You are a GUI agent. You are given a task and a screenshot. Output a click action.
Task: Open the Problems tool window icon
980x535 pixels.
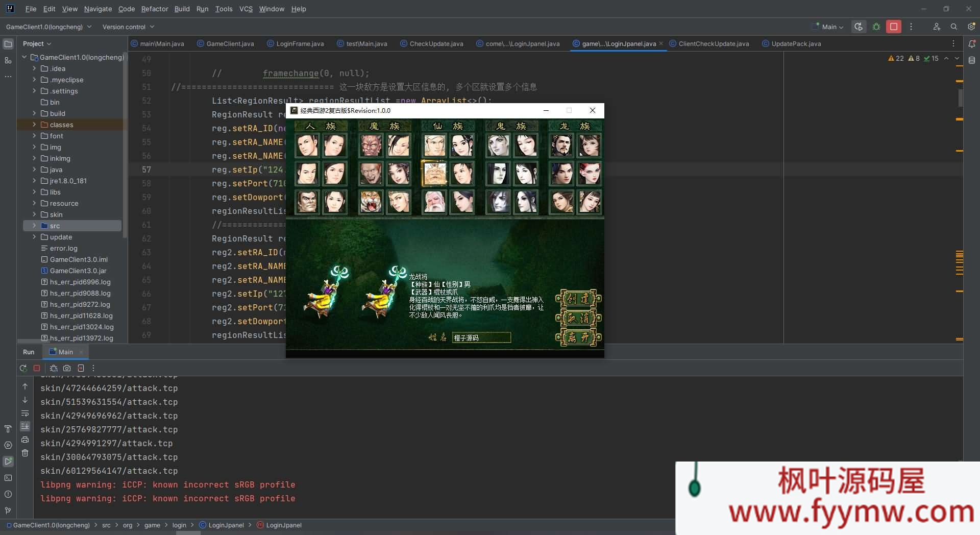point(8,494)
